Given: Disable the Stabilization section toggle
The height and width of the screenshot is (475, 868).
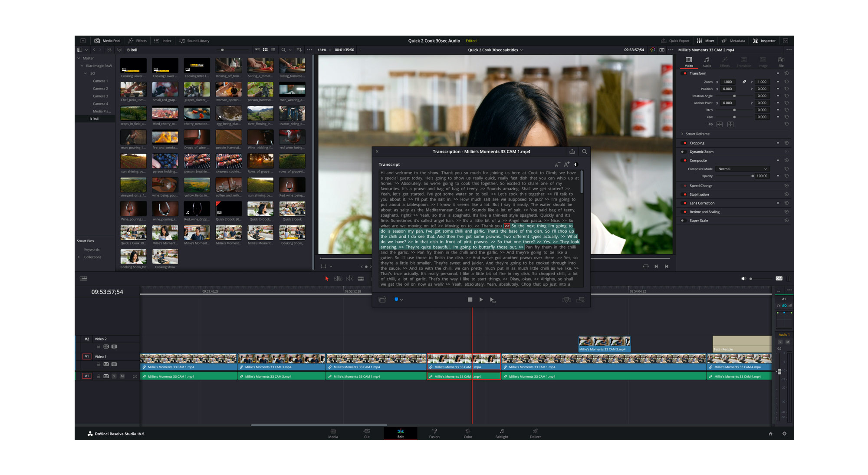Looking at the screenshot, I should tap(685, 195).
